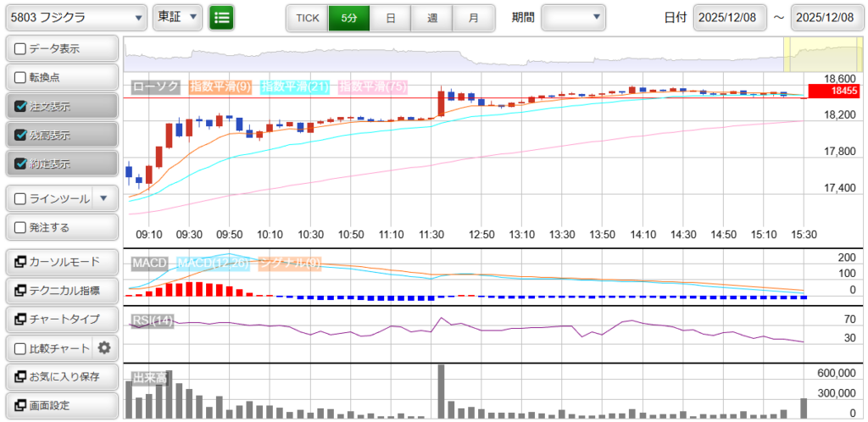Enable the データ表示 checkbox
Image resolution: width=868 pixels, height=422 pixels.
21,49
